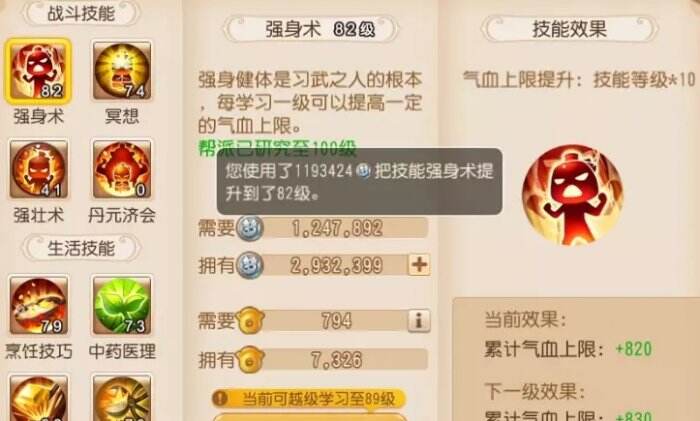The image size is (700, 421).
Task: Click the 技能效果 panel title
Action: click(x=569, y=29)
